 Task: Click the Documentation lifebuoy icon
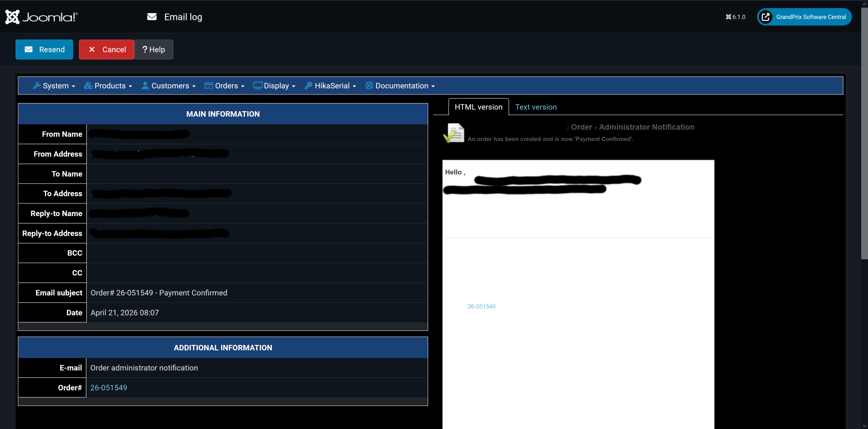coord(369,85)
